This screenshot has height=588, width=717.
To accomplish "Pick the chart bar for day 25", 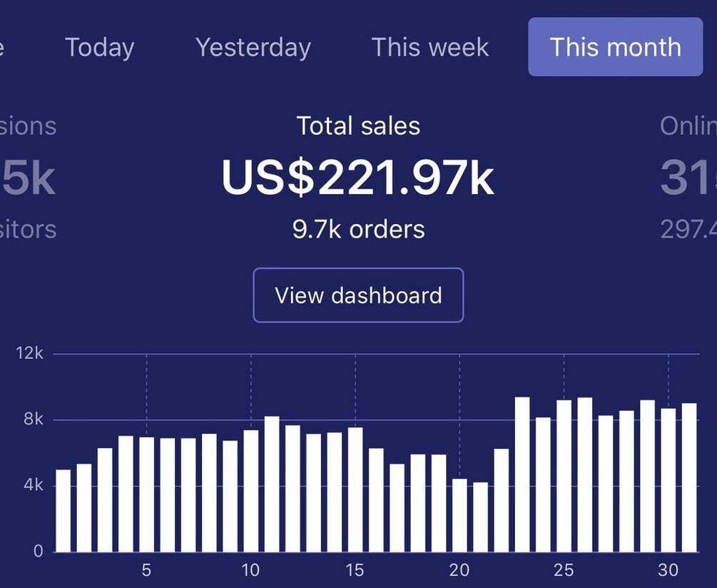I will pyautogui.click(x=564, y=475).
